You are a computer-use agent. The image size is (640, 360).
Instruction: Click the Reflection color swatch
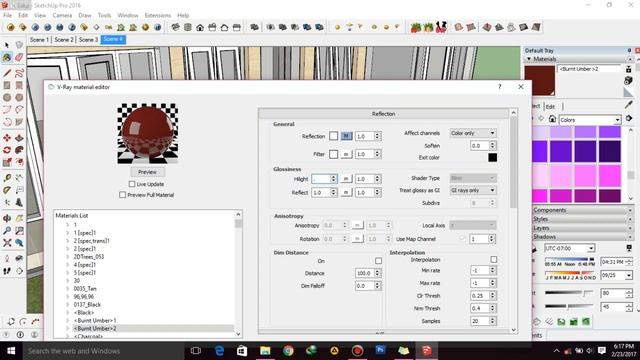click(x=333, y=136)
